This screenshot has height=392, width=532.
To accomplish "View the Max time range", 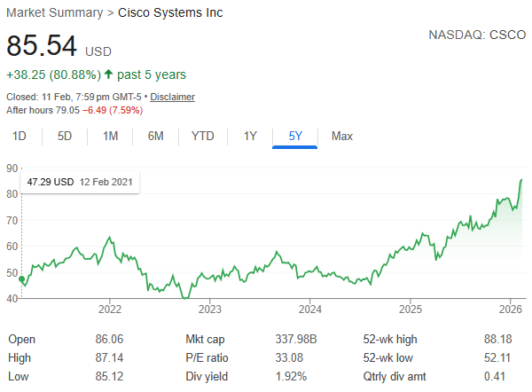I will tap(341, 136).
